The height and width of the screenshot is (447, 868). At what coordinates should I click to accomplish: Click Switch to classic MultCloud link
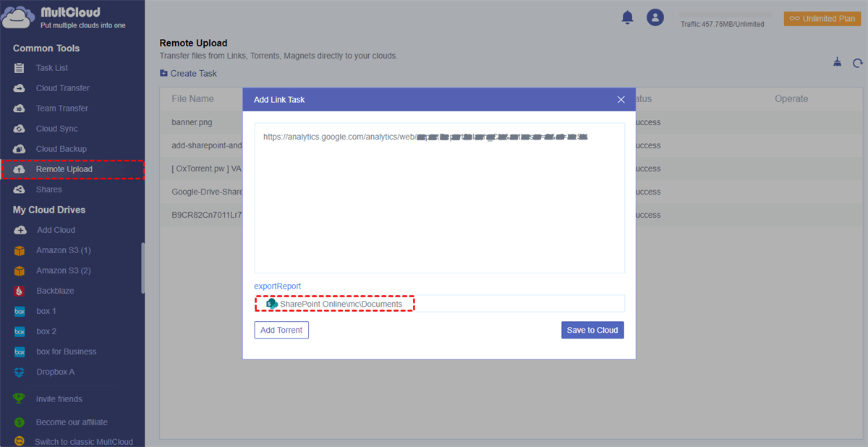point(84,441)
